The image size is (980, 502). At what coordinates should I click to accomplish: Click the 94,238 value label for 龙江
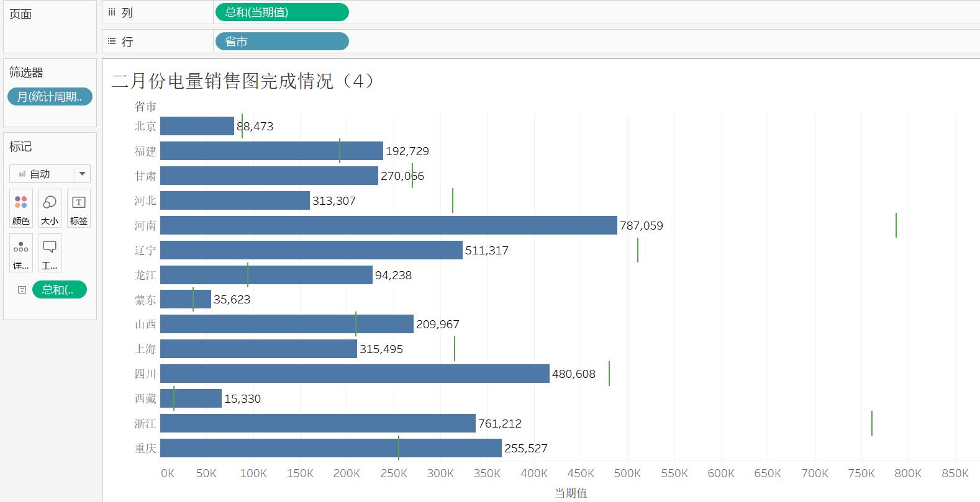tap(393, 275)
